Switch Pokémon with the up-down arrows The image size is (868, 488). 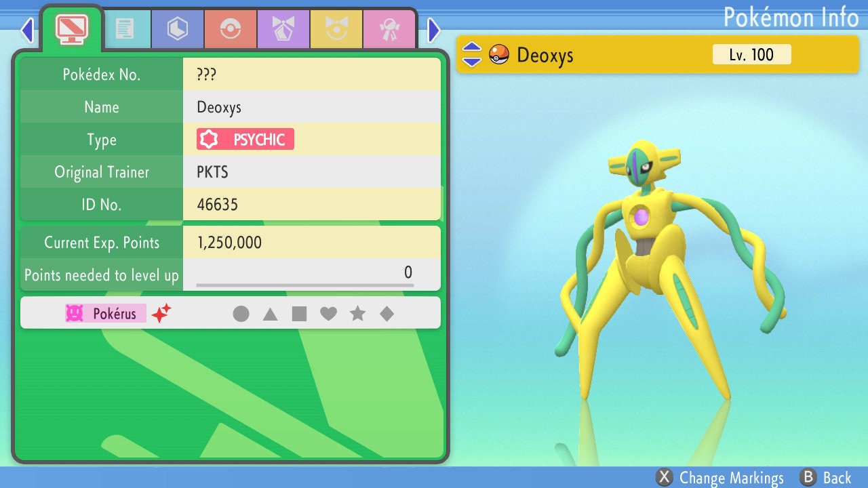(472, 55)
